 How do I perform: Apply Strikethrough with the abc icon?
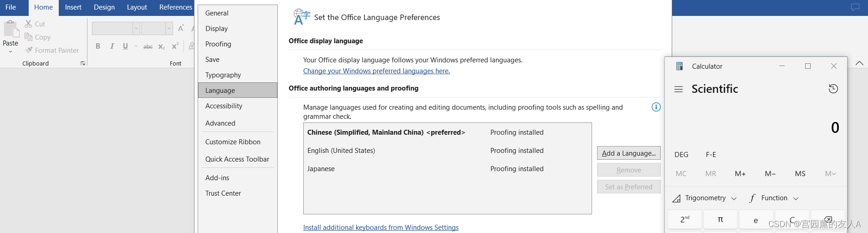(148, 46)
